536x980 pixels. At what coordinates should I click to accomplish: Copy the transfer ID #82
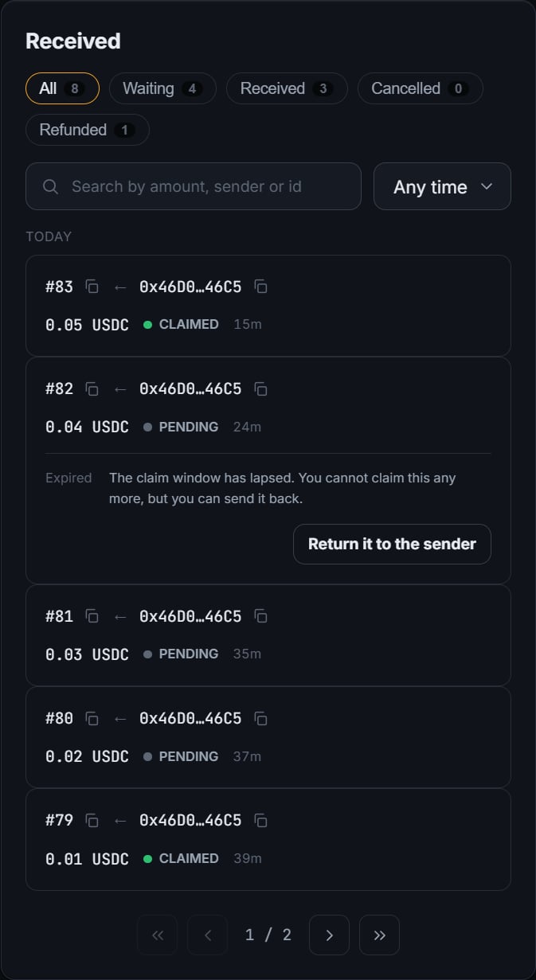[92, 389]
